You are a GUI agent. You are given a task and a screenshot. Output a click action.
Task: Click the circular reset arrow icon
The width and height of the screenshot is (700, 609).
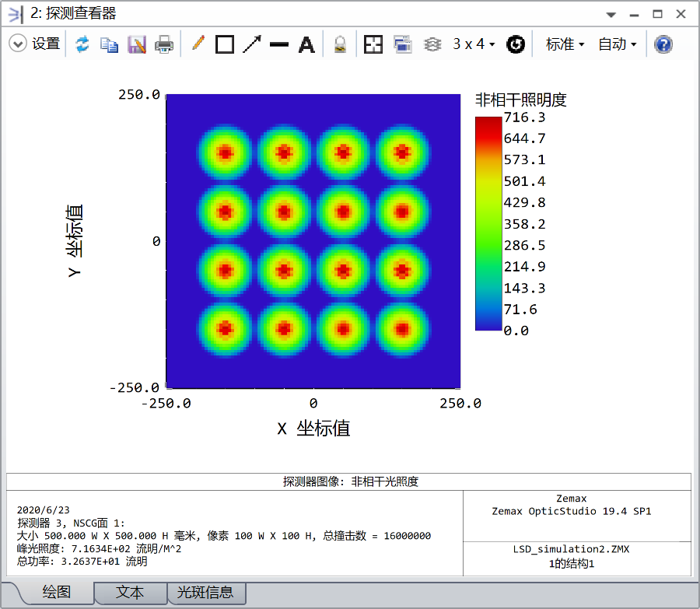pos(515,44)
